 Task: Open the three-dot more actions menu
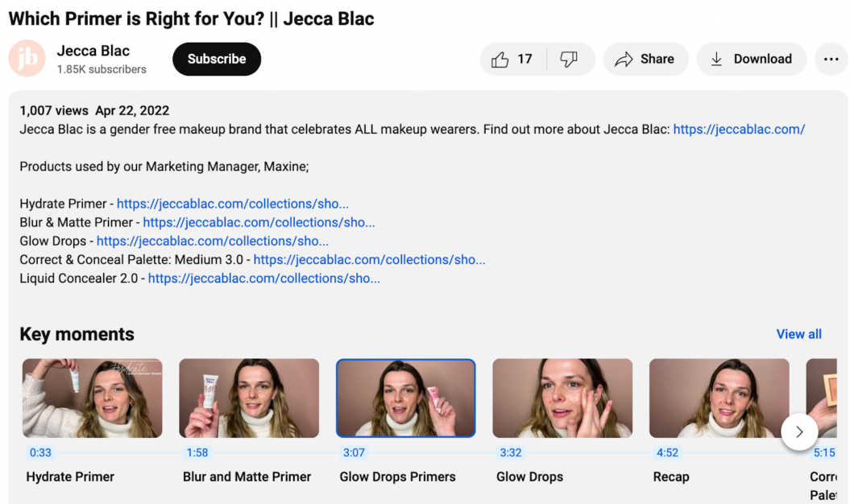831,59
